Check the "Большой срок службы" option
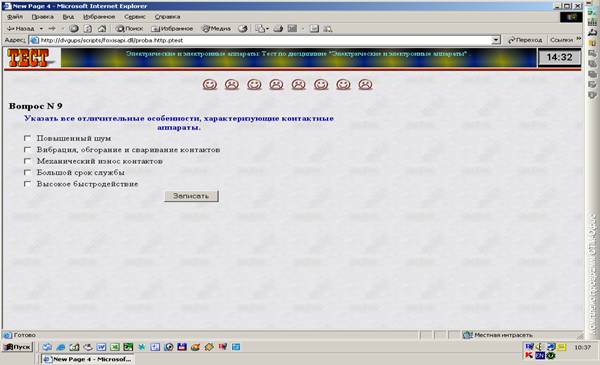Image resolution: width=600 pixels, height=365 pixels. point(27,172)
